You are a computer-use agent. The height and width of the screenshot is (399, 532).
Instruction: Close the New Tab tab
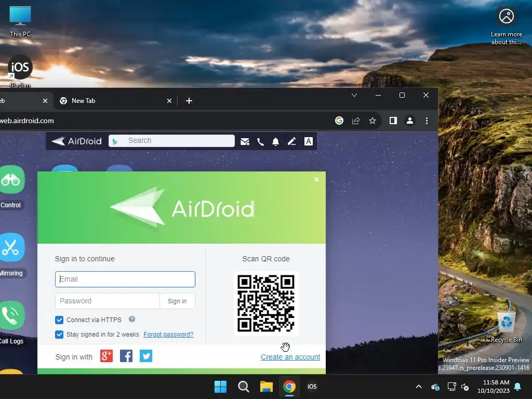[169, 101]
